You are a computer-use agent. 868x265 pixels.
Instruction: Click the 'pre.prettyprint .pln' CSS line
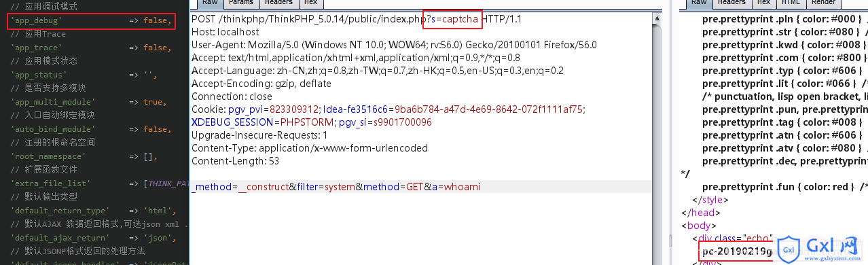tap(784, 19)
